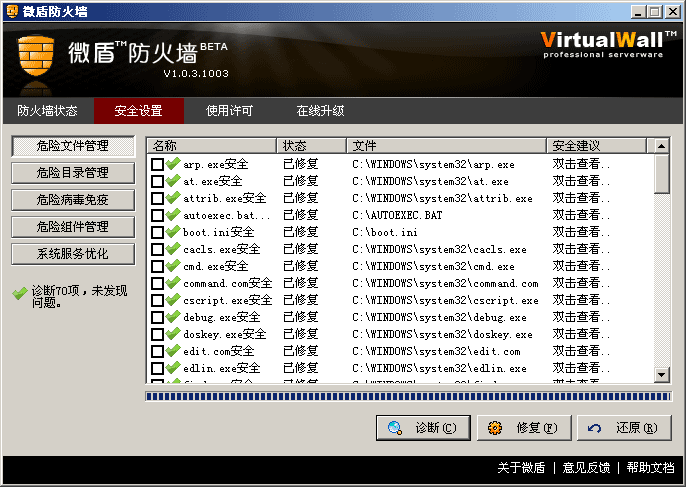This screenshot has height=487, width=686.
Task: Tick the checkbox for boot.ini
Action: coord(157,232)
